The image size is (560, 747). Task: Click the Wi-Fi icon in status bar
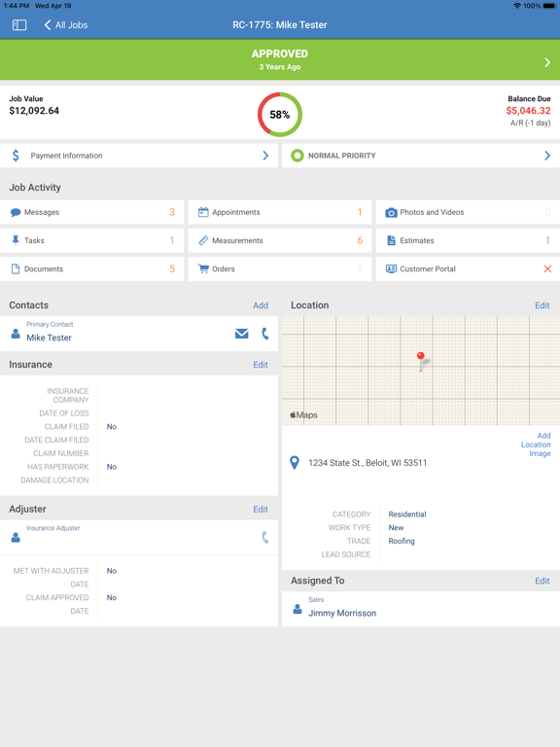(517, 6)
